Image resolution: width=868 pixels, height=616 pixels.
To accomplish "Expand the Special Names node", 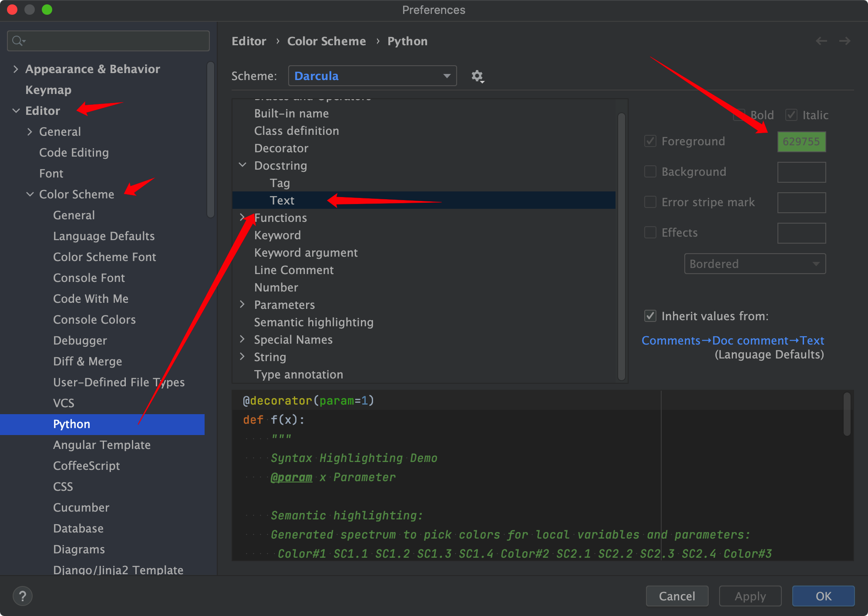I will [x=243, y=339].
